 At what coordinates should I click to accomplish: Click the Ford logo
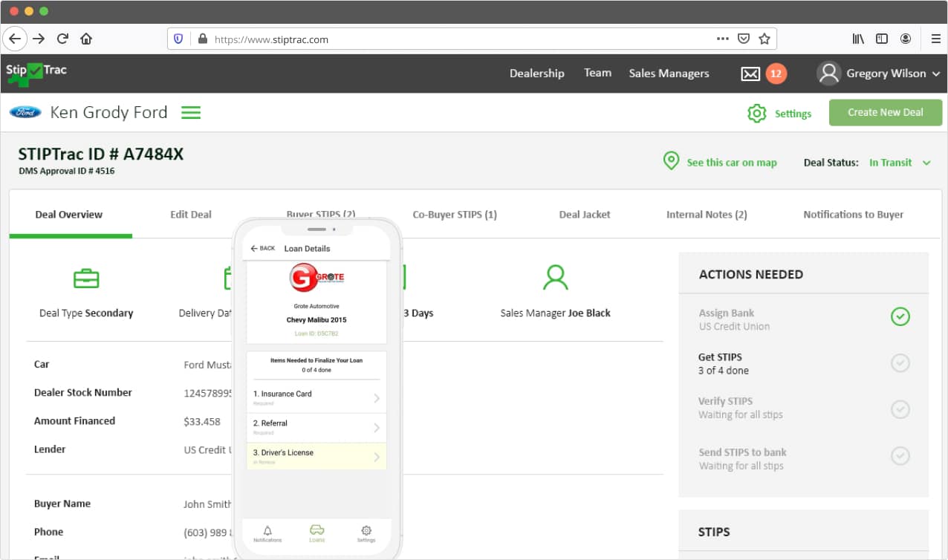pos(25,112)
